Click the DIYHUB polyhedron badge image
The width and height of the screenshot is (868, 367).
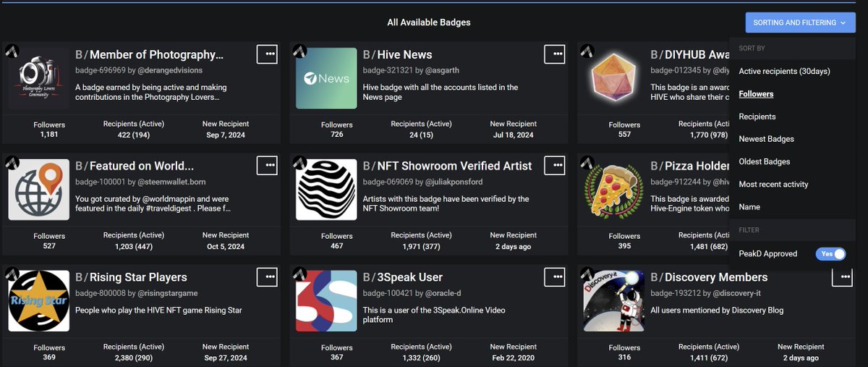pyautogui.click(x=613, y=78)
